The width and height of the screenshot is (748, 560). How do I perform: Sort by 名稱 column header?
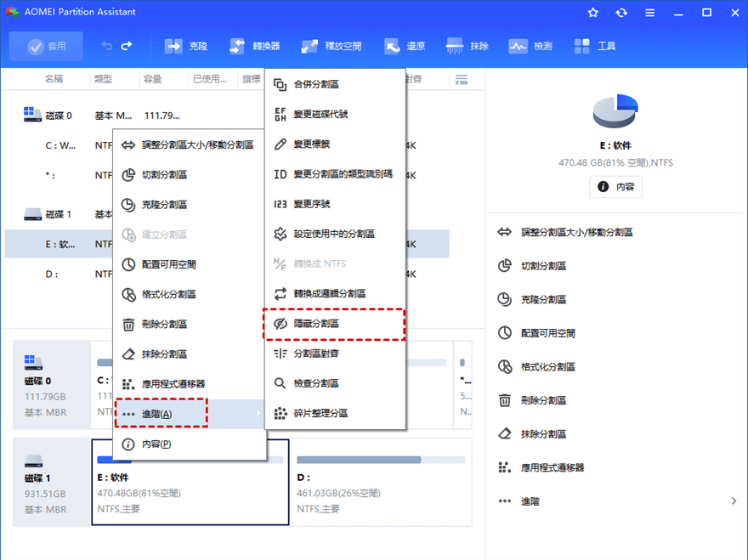54,79
